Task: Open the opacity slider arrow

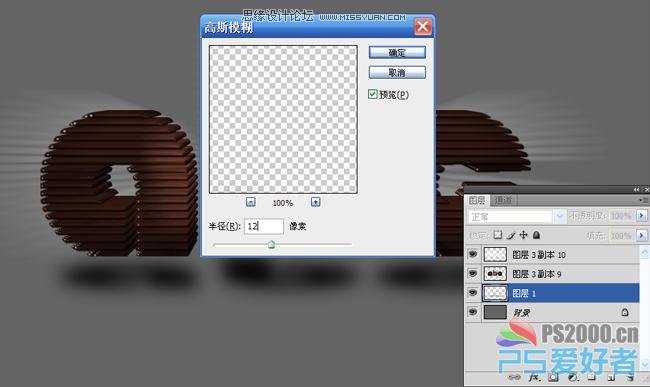Action: 642,215
